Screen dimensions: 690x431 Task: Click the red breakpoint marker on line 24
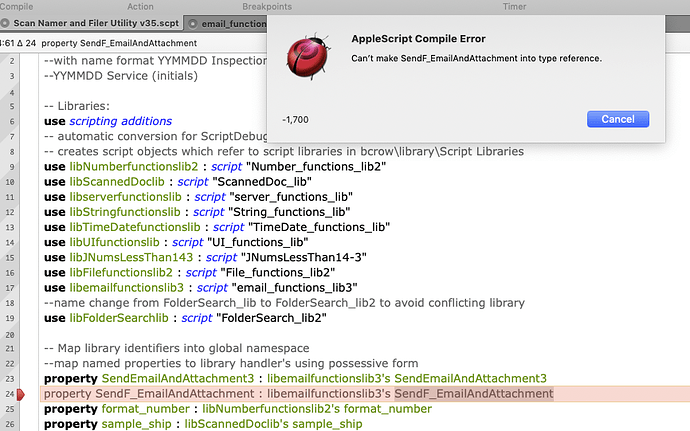click(x=20, y=394)
